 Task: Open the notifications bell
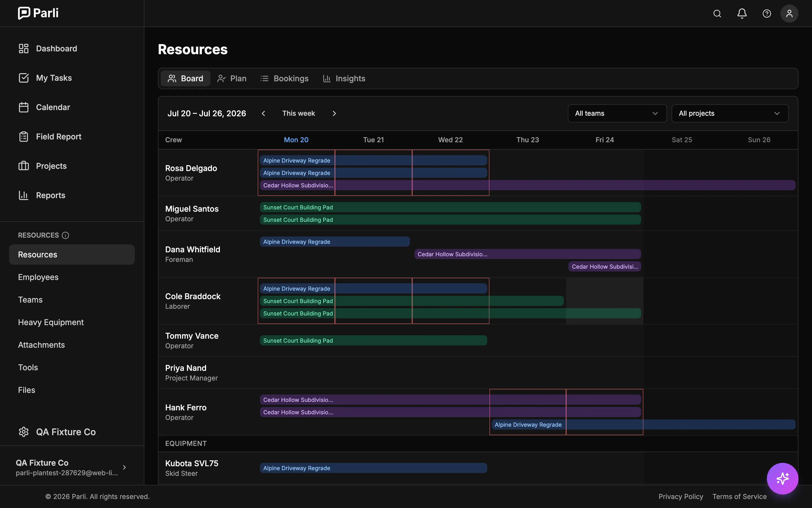tap(742, 14)
